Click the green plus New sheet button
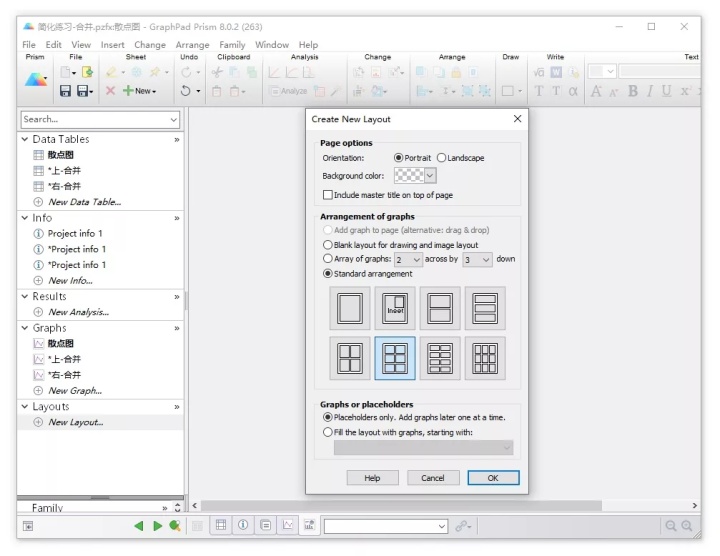 (140, 91)
